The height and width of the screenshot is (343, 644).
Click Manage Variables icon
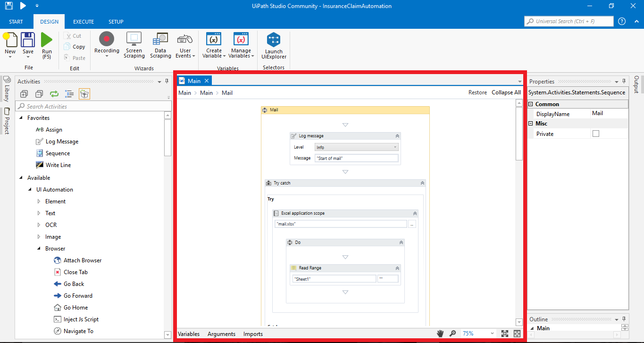241,40
